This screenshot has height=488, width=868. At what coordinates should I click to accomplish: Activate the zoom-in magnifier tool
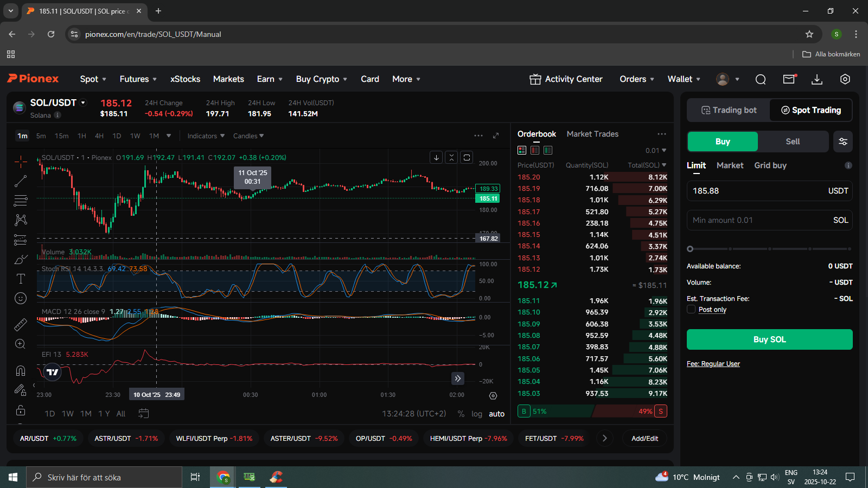click(x=21, y=344)
